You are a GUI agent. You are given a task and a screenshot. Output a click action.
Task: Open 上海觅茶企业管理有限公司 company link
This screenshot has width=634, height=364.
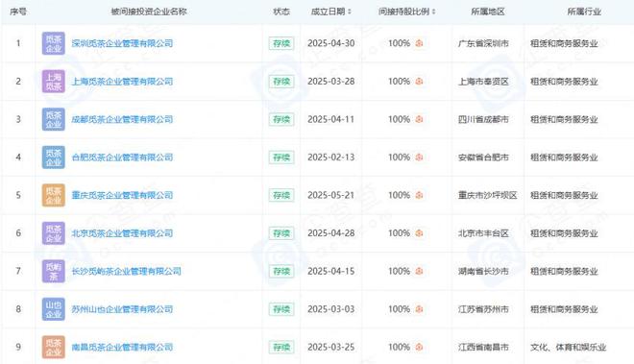[x=122, y=82]
